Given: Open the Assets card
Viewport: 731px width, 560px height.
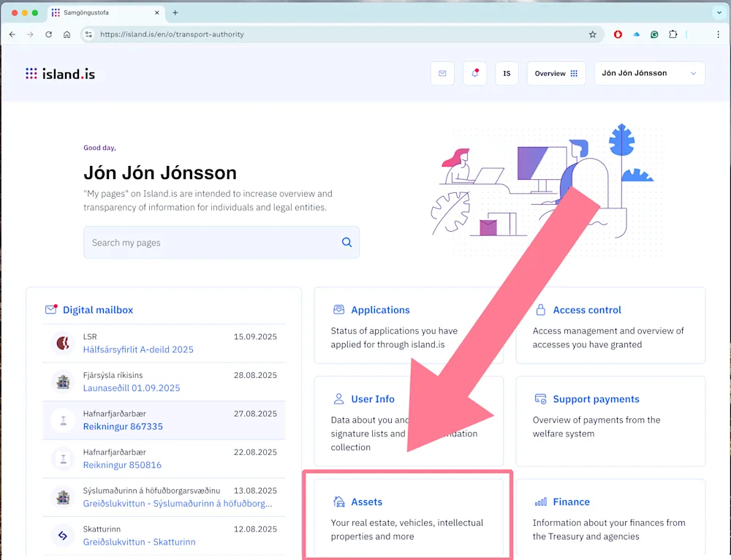Looking at the screenshot, I should click(x=409, y=517).
